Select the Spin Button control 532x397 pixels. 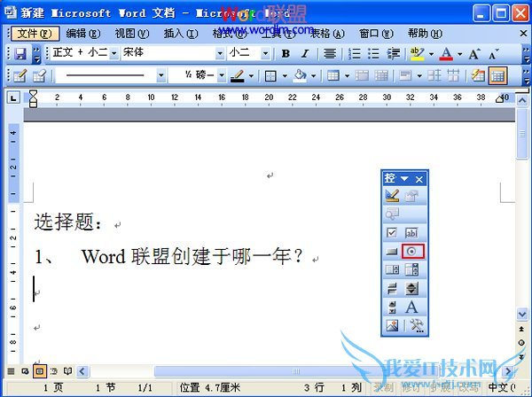point(412,289)
